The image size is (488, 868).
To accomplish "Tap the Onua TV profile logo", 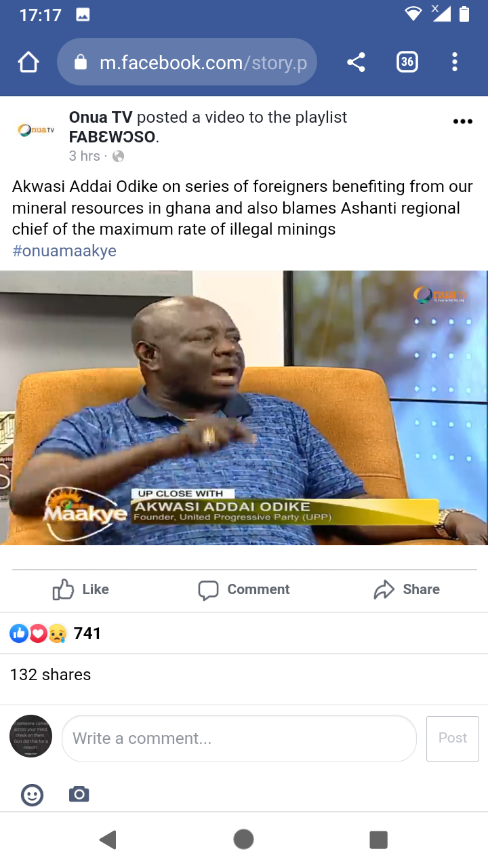I will (36, 130).
